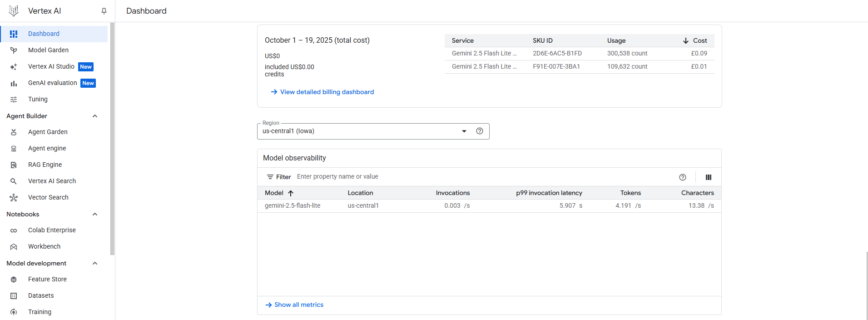Click the SKU ID column header
The image size is (868, 320).
coord(543,40)
